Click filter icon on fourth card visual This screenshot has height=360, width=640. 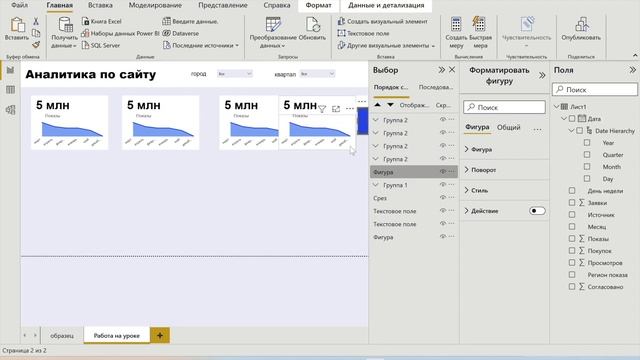click(x=322, y=109)
